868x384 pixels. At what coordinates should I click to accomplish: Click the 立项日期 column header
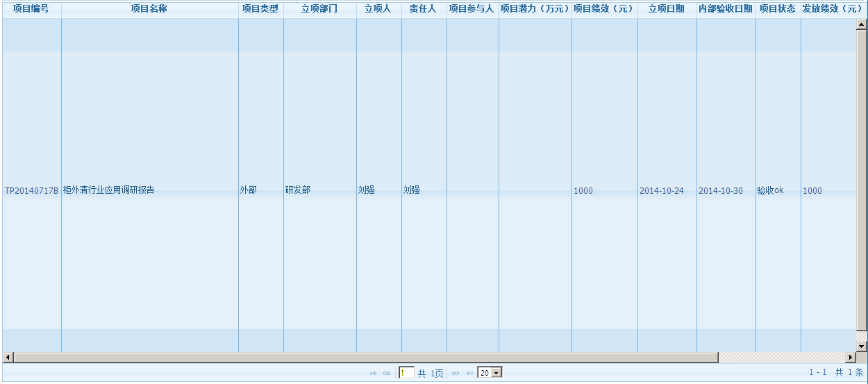point(667,9)
